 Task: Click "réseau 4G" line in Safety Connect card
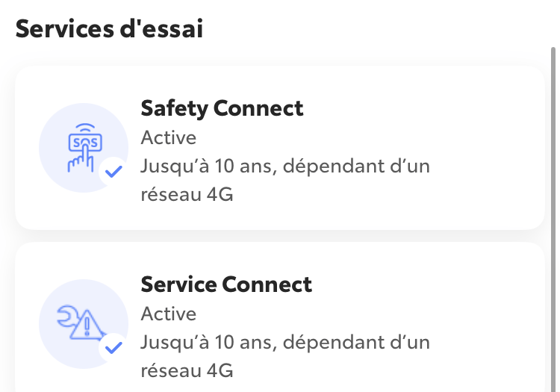187,195
